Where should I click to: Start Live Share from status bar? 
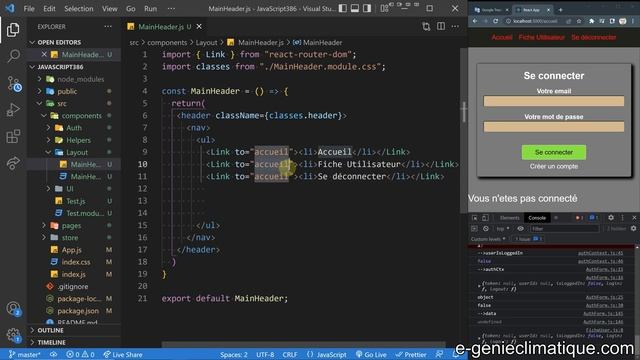pos(123,355)
